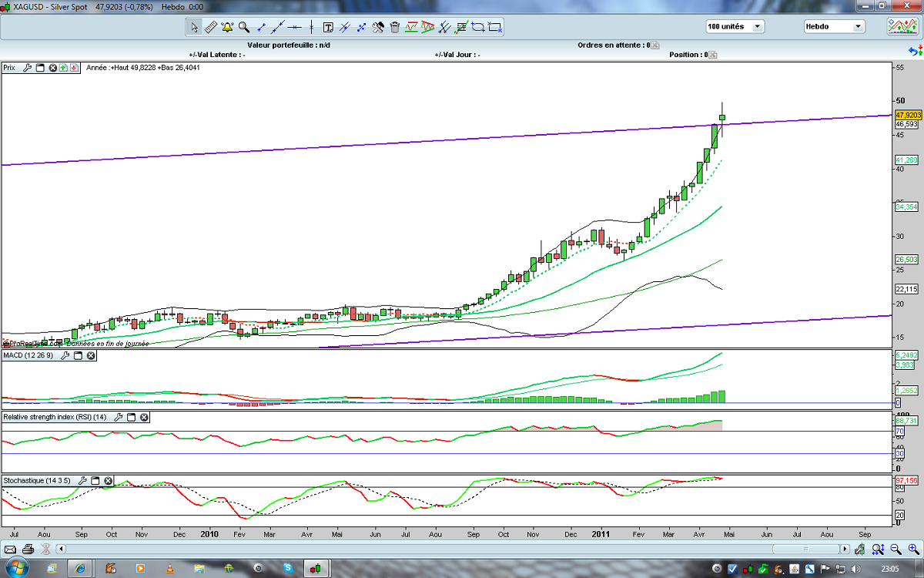This screenshot has height=578, width=924.
Task: Activate the magnifying glass zoom tool
Action: coord(244,28)
